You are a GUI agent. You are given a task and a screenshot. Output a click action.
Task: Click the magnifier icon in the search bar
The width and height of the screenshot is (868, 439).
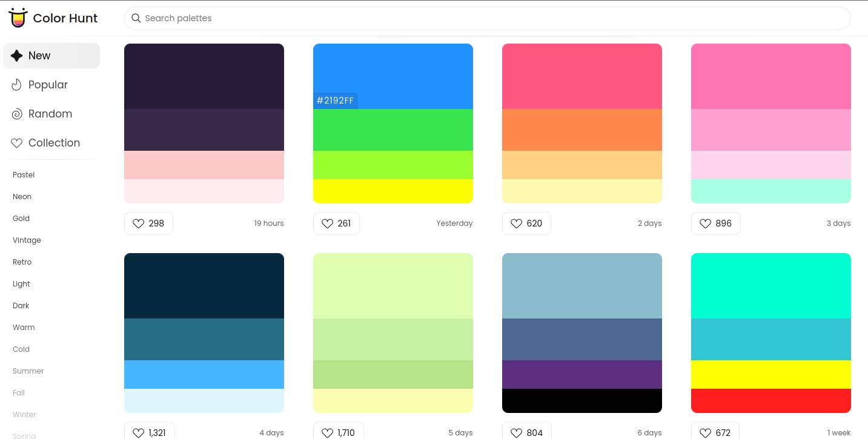coord(136,18)
